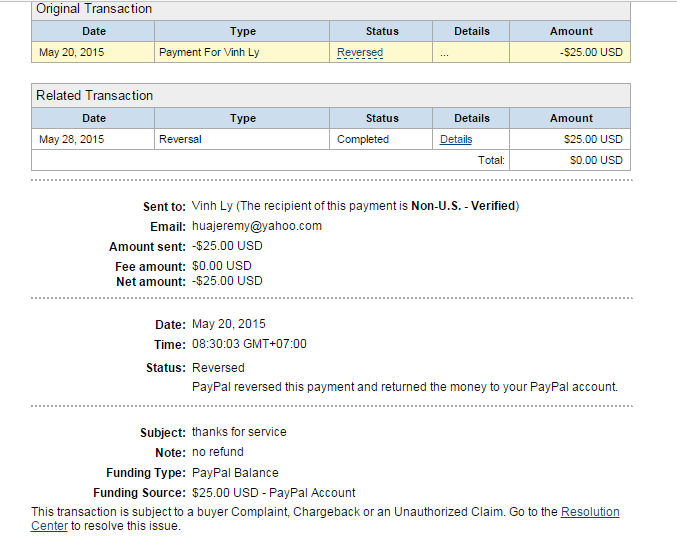Image resolution: width=677 pixels, height=537 pixels.
Task: Click the $0.00 USD total amount
Action: pos(596,160)
